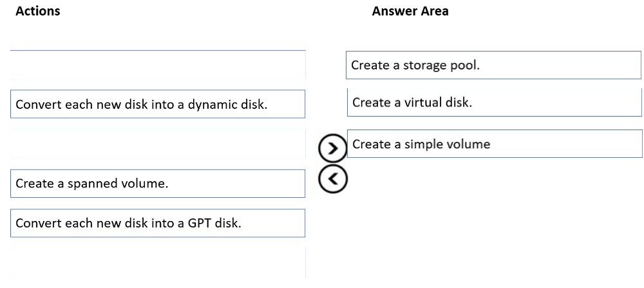Viewport: 644px width, 288px height.
Task: Select 'Convert each new disk into a dynamic disk'
Action: point(158,104)
